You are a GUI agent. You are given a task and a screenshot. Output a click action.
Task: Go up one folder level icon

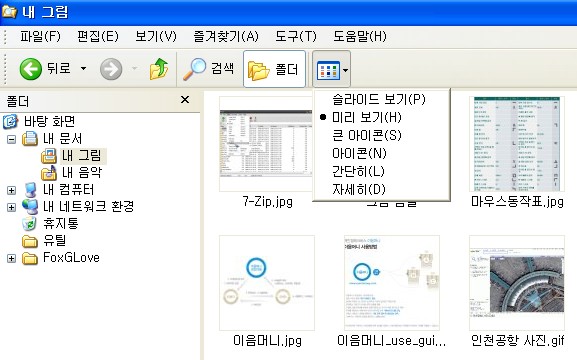[x=159, y=69]
